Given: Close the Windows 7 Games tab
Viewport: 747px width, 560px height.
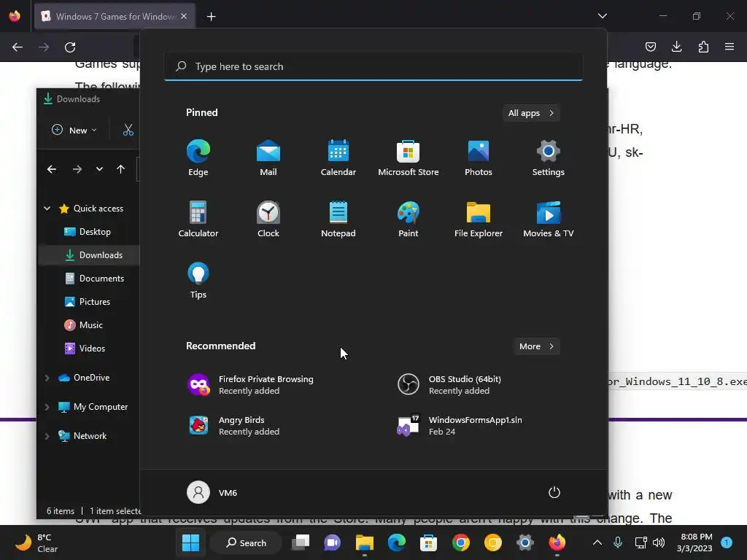Looking at the screenshot, I should pos(184,17).
